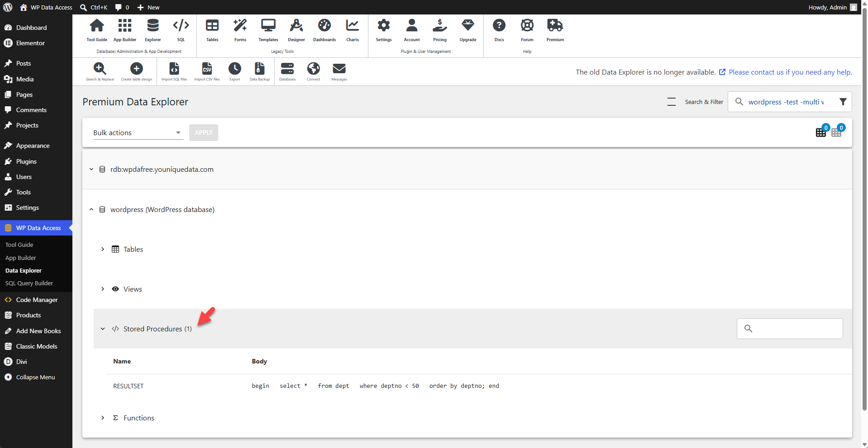The width and height of the screenshot is (868, 448).
Task: Click Collapse Menu in sidebar
Action: point(36,377)
